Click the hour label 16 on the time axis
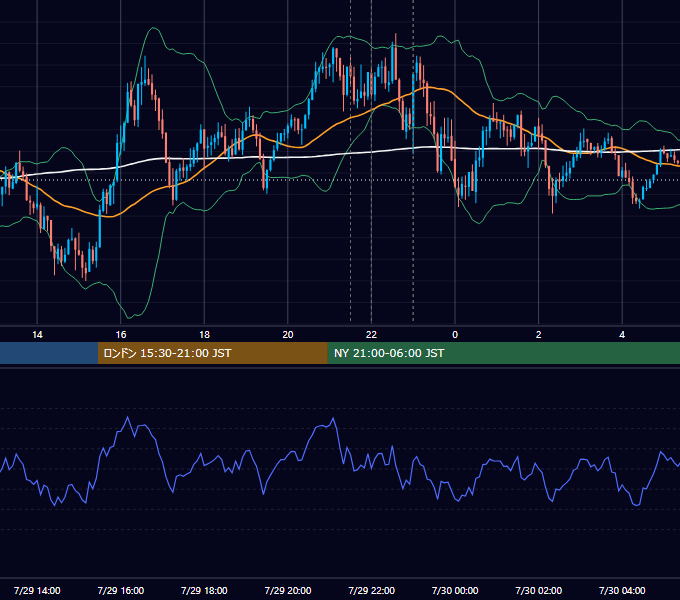Screen dimensions: 680x600 121,335
